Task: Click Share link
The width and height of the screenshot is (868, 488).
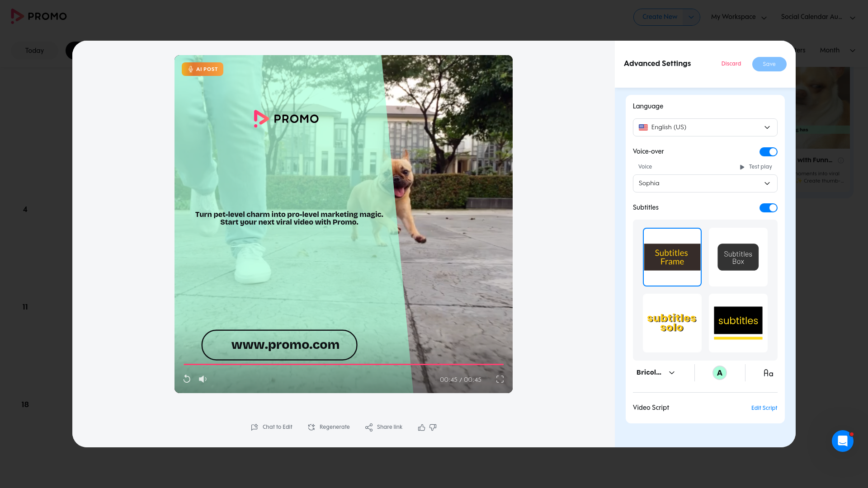Action: click(383, 427)
